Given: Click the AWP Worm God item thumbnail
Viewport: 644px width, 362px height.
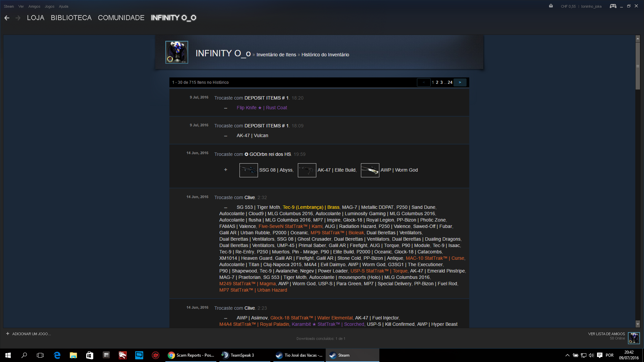Looking at the screenshot, I should tap(370, 170).
